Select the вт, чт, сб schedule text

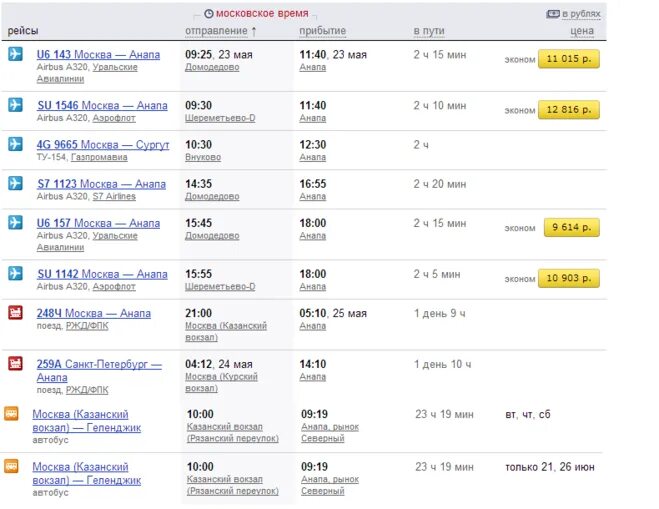(x=527, y=414)
